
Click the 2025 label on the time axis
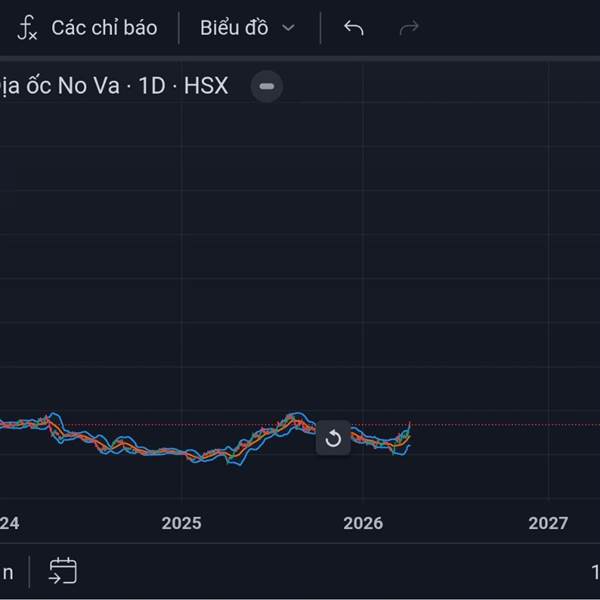point(182,523)
